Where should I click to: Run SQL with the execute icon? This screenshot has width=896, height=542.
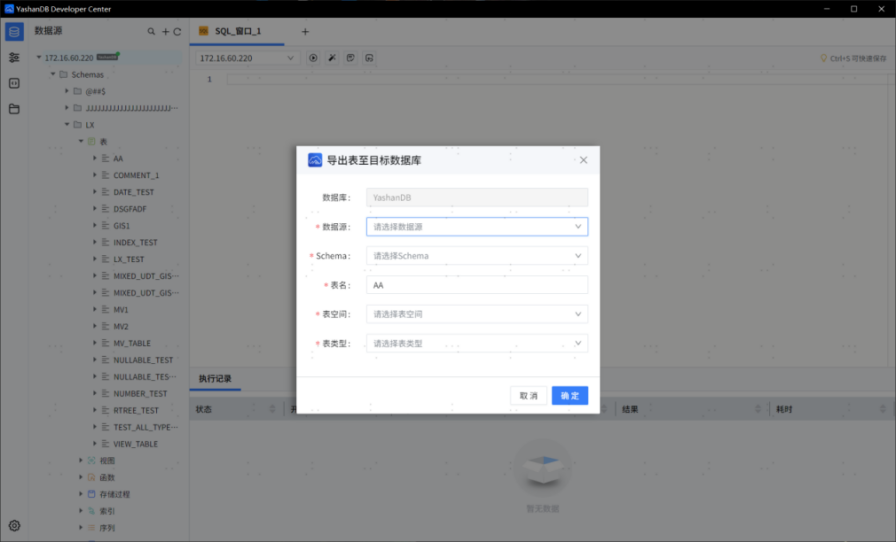313,58
